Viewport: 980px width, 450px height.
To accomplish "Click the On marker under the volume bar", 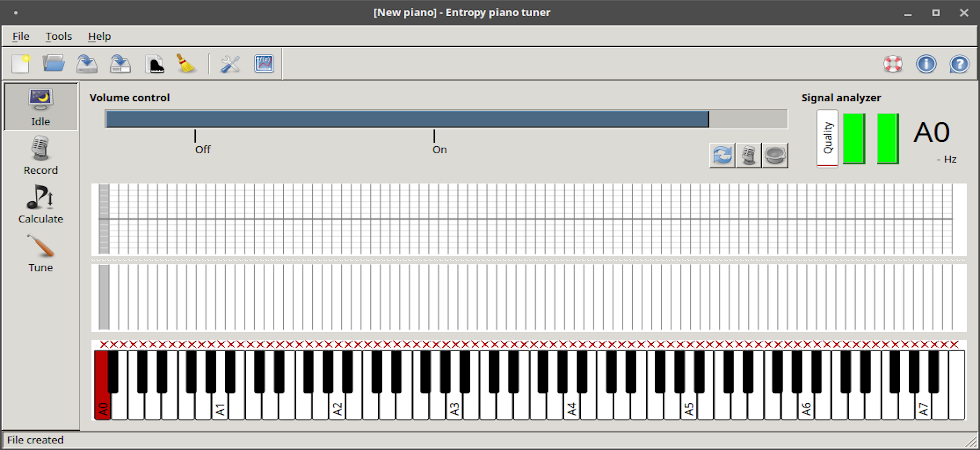I will point(439,149).
